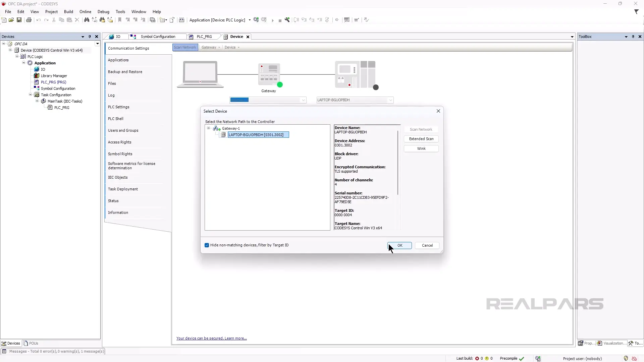Click the Build wrench icon in the toolbar
This screenshot has height=362, width=644.
[x=287, y=20]
